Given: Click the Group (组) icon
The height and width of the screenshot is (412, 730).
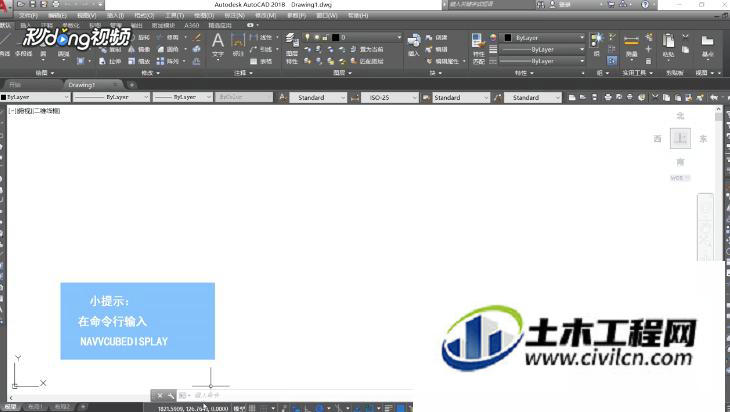Looking at the screenshot, I should 596,41.
